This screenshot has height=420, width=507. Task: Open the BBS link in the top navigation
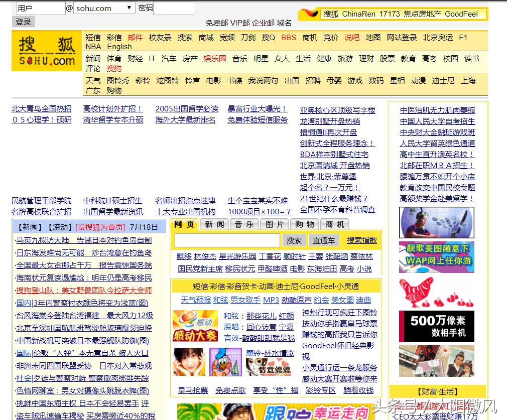point(288,37)
